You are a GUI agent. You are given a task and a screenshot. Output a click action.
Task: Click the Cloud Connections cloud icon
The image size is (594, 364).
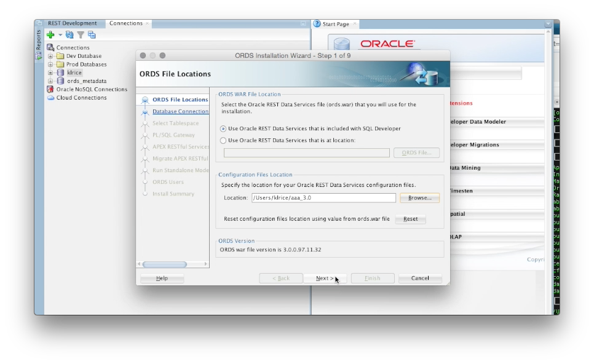[x=50, y=97]
